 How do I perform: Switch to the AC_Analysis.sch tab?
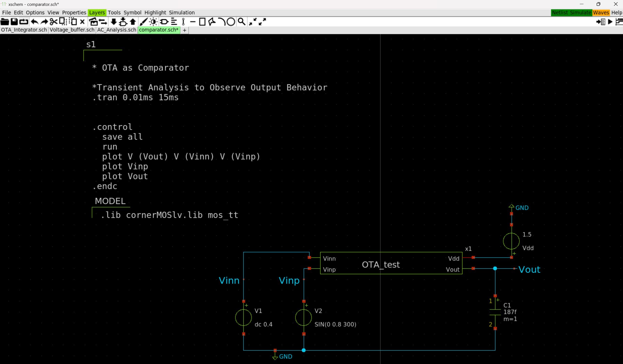(x=116, y=30)
